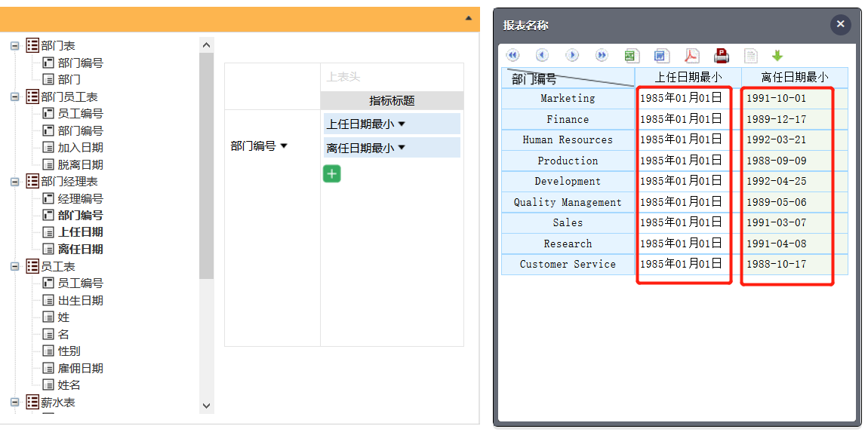Click field icon beside 性别
Viewport: 868px width, 432px height.
pyautogui.click(x=48, y=351)
